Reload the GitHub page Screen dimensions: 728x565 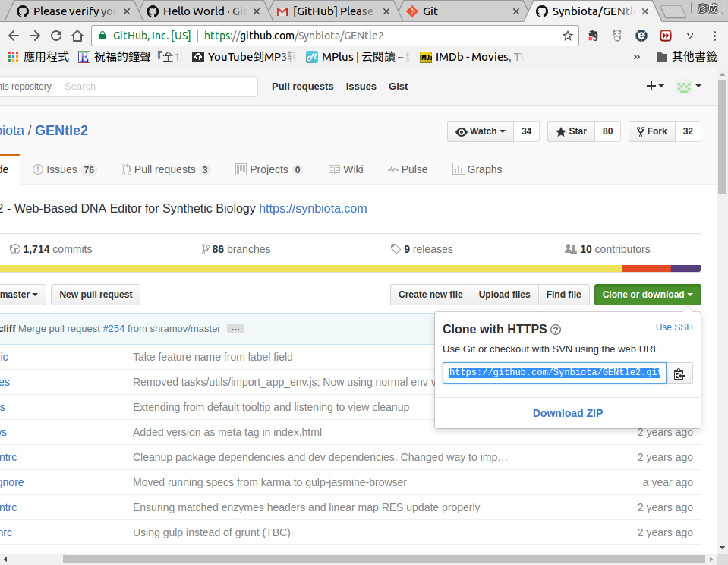(x=56, y=36)
